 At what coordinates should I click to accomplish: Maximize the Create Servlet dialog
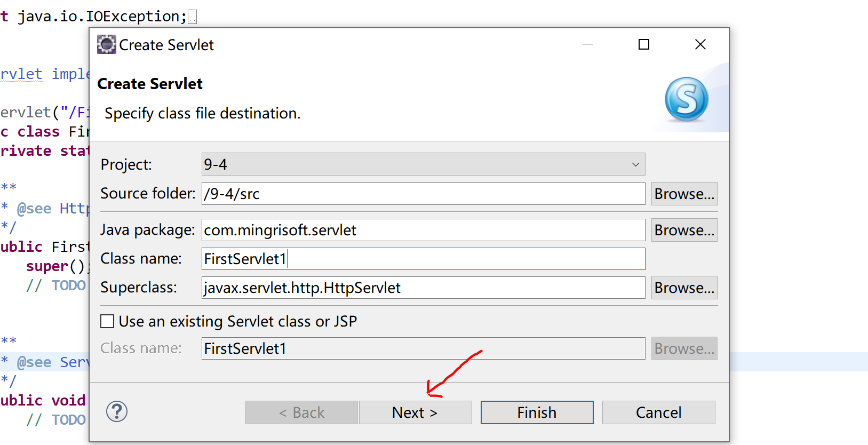[x=644, y=45]
